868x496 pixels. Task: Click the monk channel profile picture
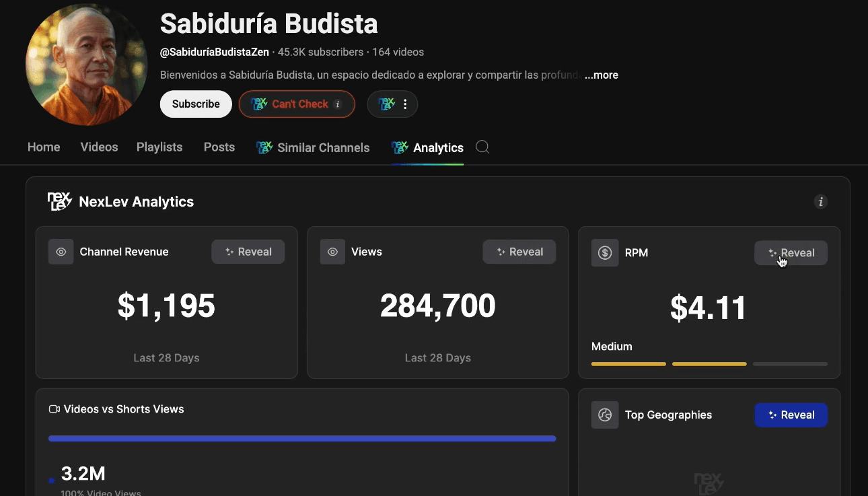click(86, 64)
